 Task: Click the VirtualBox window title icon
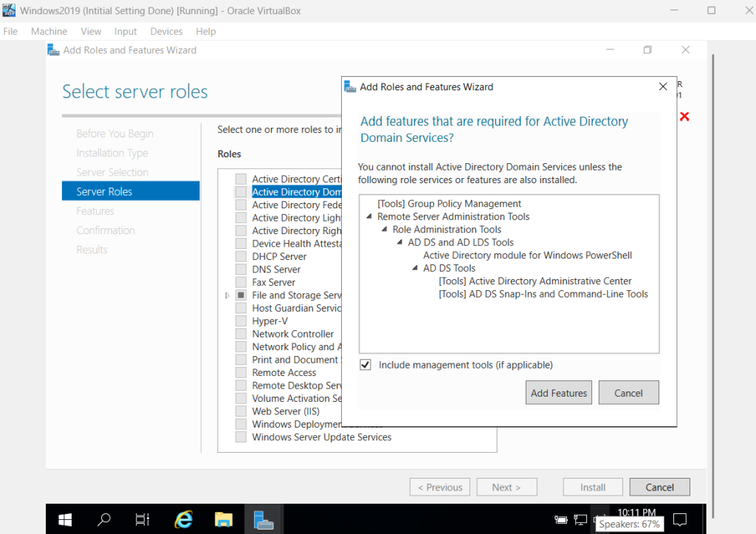pos(9,10)
